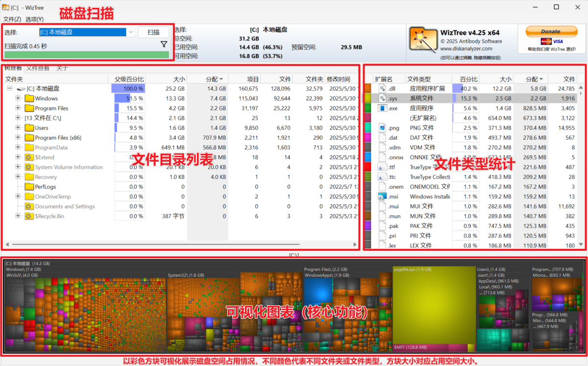Click the .ttf font file icon
Screen dimensions: 588x366
point(382,167)
